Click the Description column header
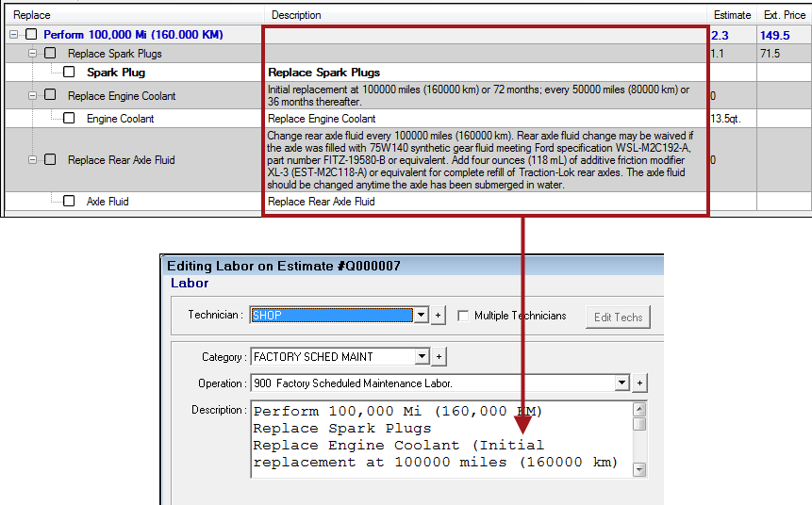The image size is (812, 505). pyautogui.click(x=296, y=15)
